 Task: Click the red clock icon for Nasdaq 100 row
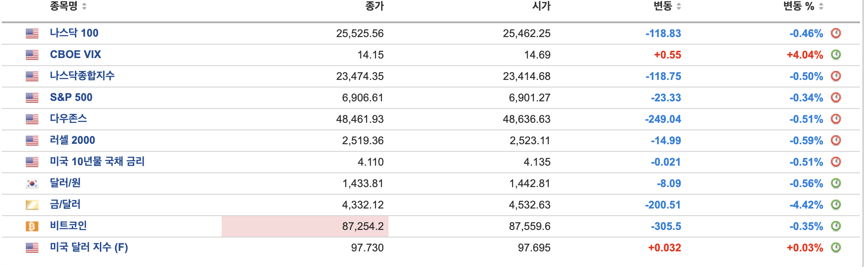coord(836,33)
